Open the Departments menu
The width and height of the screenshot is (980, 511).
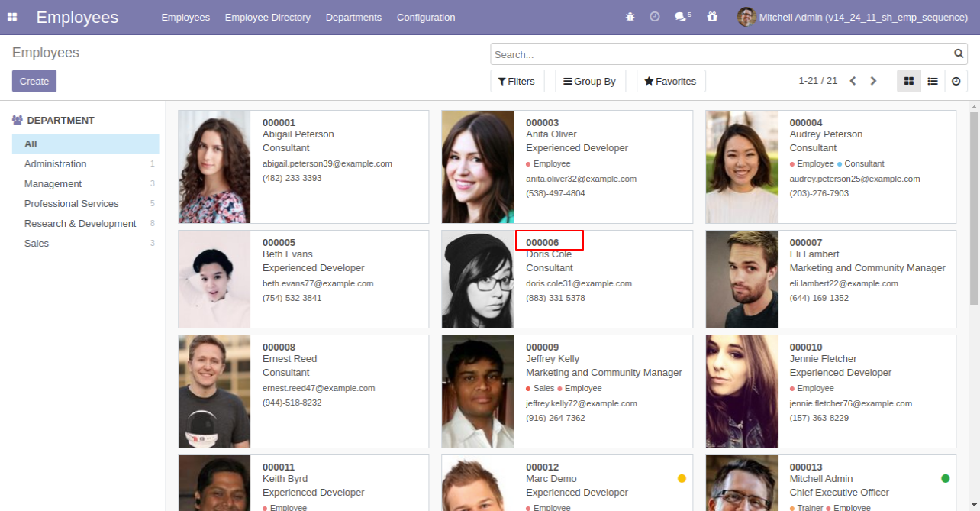[353, 17]
